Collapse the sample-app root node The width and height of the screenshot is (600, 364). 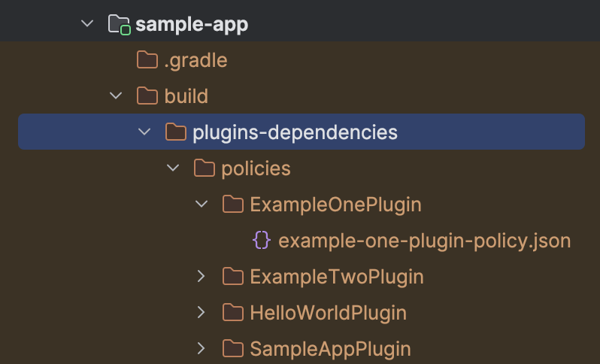(88, 25)
